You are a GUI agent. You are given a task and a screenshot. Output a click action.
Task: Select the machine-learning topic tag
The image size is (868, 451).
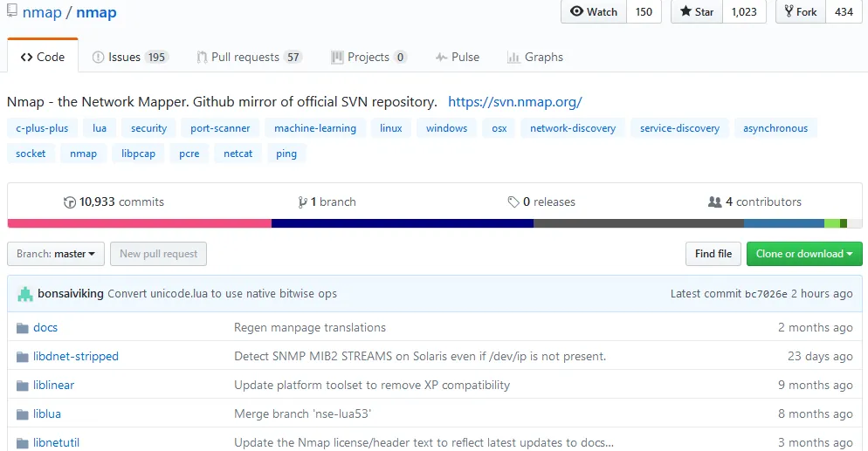314,128
